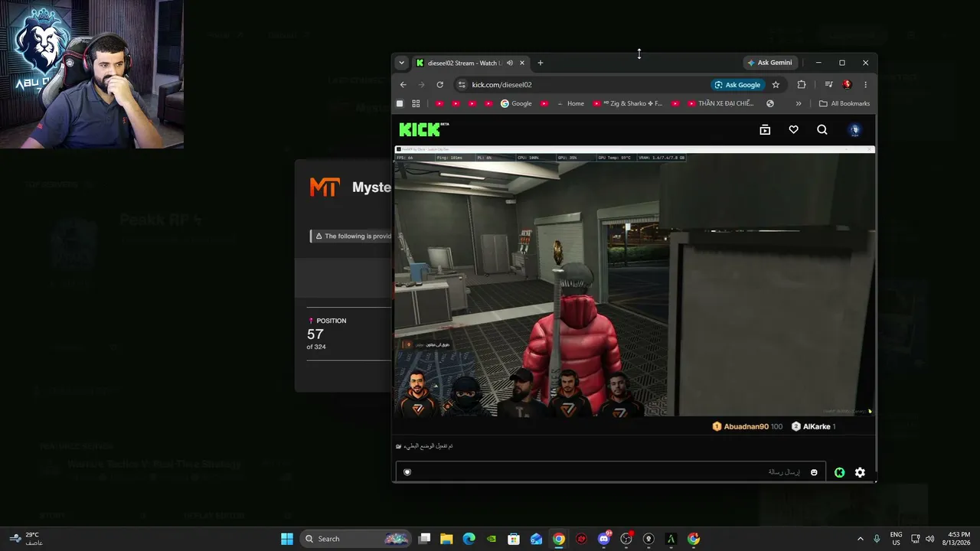Close the dieseel02 Stream tab

tap(522, 63)
